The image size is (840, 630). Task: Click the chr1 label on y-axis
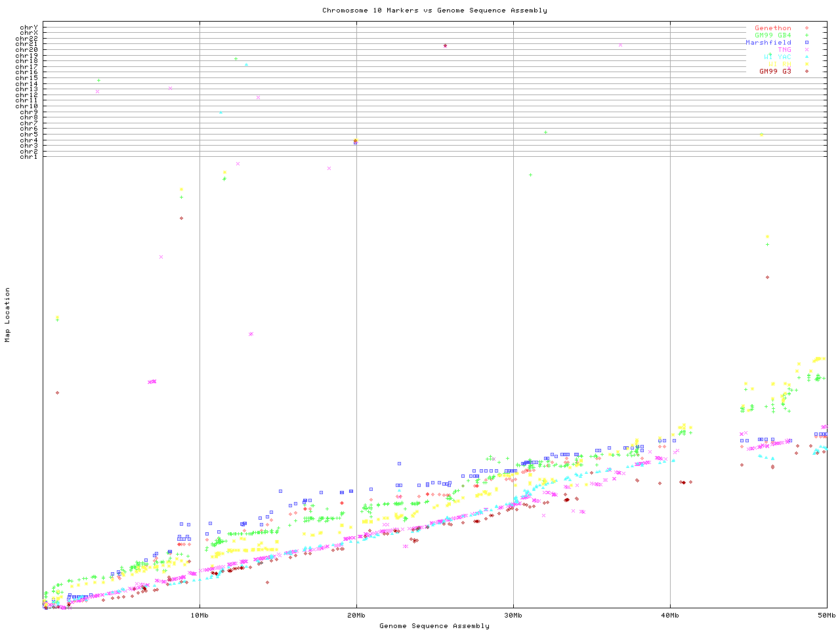[29, 157]
